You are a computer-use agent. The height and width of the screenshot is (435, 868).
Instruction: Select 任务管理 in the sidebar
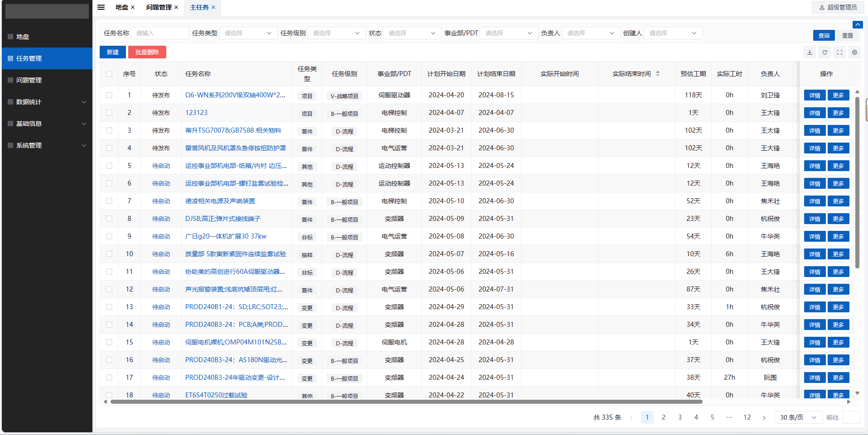[47, 58]
